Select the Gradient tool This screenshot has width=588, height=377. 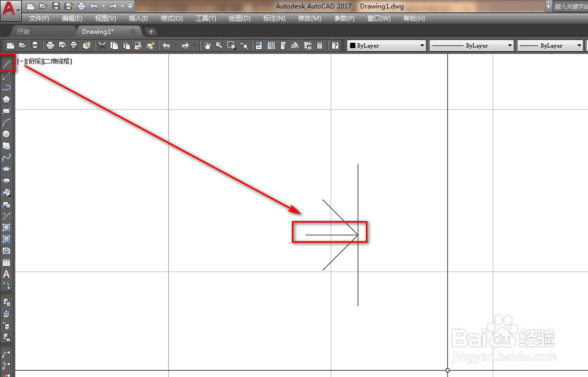click(6, 239)
